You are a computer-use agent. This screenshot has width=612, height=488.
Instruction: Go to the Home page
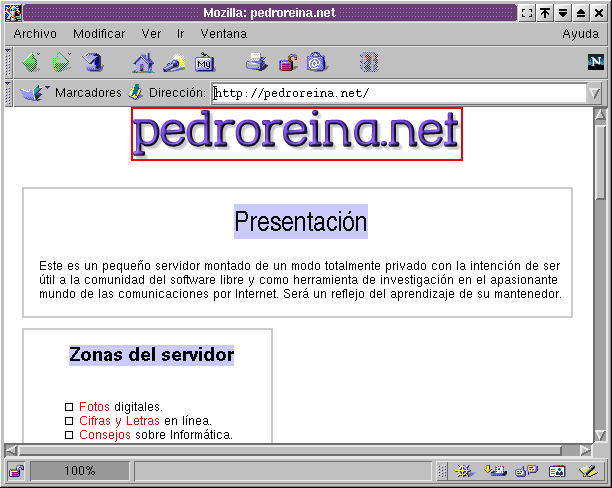143,63
